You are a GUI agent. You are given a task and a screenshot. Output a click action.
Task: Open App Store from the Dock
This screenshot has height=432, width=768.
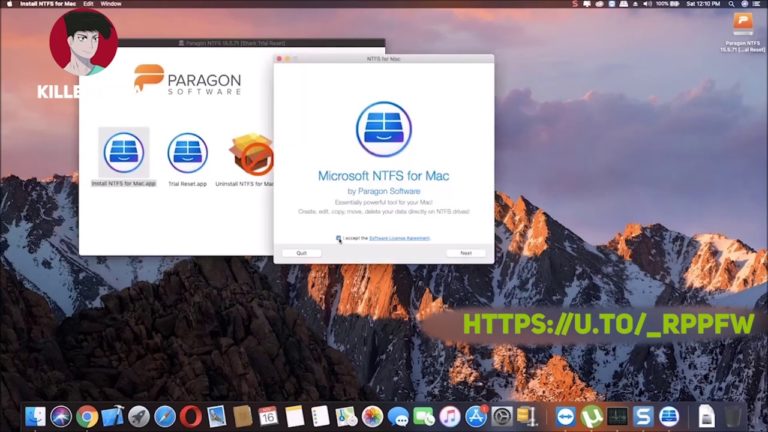(476, 417)
